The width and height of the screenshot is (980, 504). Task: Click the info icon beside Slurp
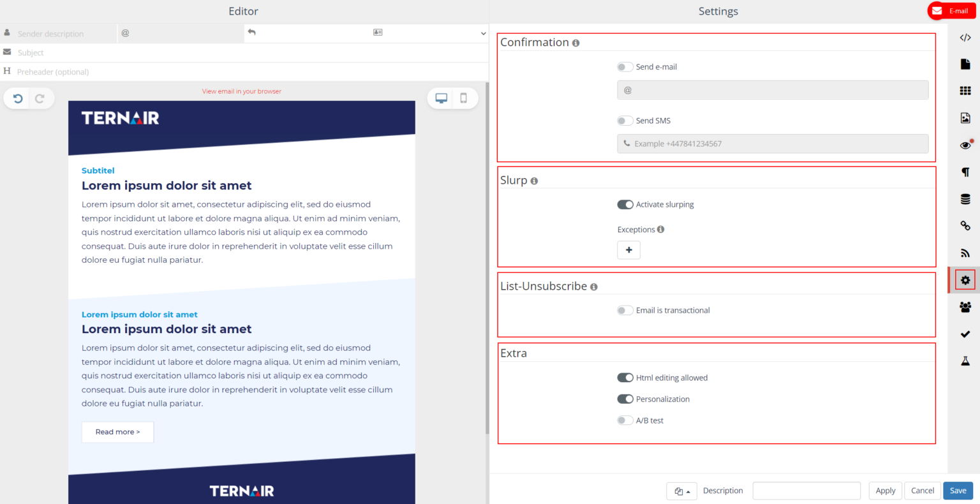pyautogui.click(x=534, y=181)
